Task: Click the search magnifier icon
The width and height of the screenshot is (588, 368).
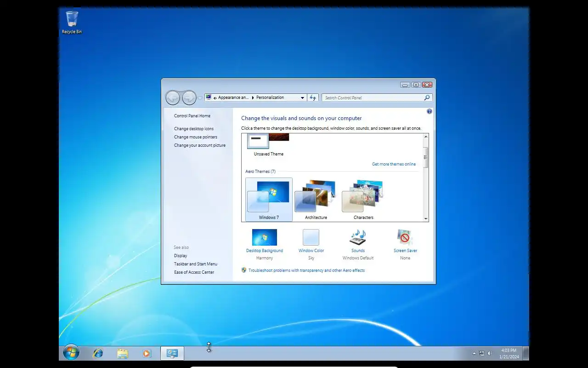Action: click(427, 98)
